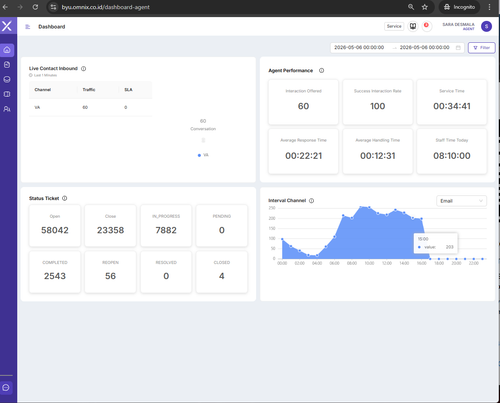The image size is (500, 403).
Task: Click the RESOLVED tickets card
Action: 166,272
